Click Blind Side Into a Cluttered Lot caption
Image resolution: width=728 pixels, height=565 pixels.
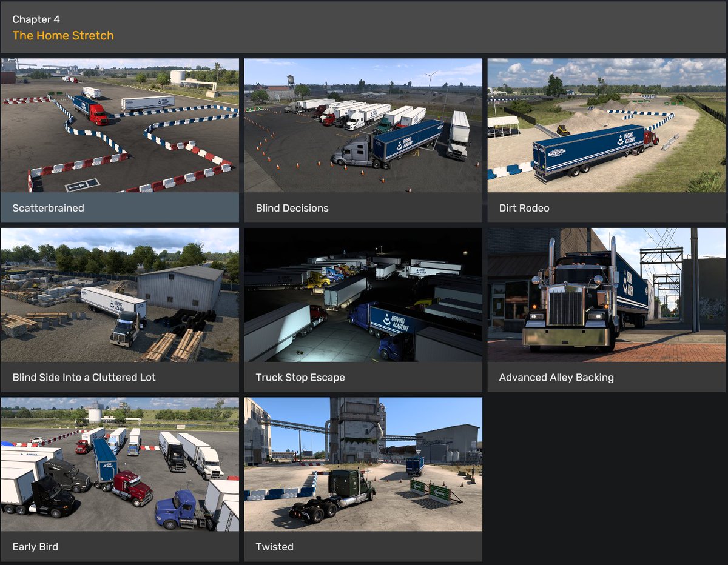tap(84, 378)
